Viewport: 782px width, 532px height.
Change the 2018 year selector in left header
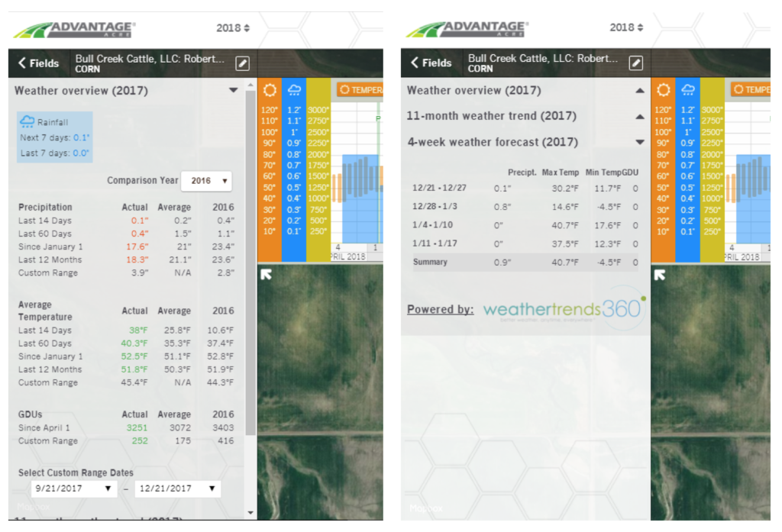coord(233,28)
